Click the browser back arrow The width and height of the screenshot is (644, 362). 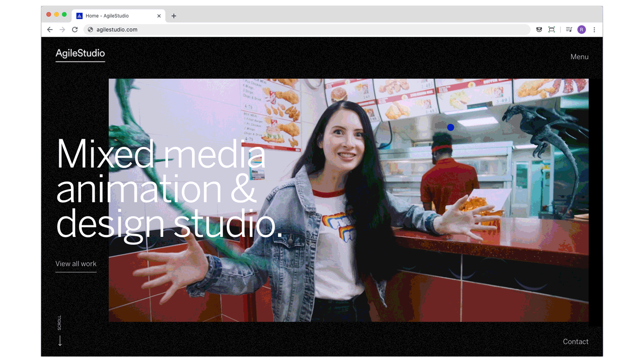(50, 30)
